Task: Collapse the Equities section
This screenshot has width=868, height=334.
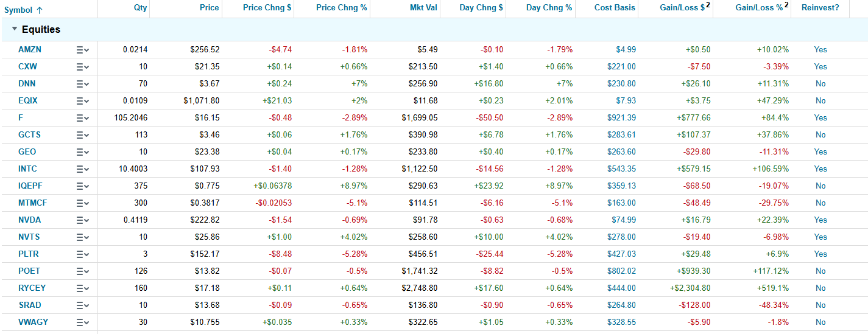Action: point(15,29)
